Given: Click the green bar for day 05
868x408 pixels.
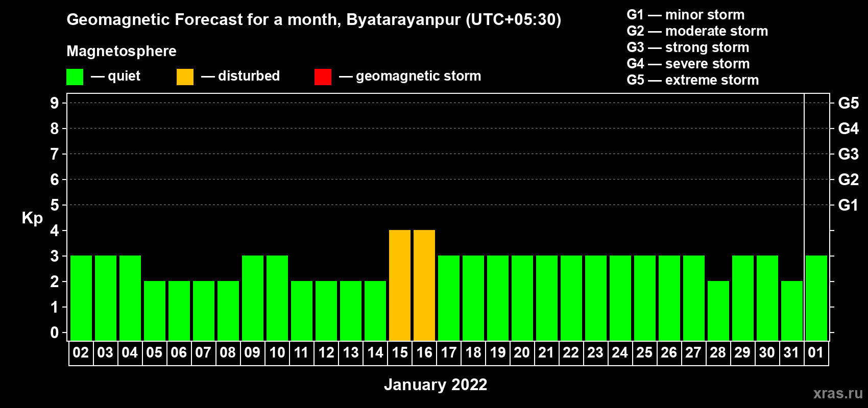Looking at the screenshot, I should coord(155,311).
